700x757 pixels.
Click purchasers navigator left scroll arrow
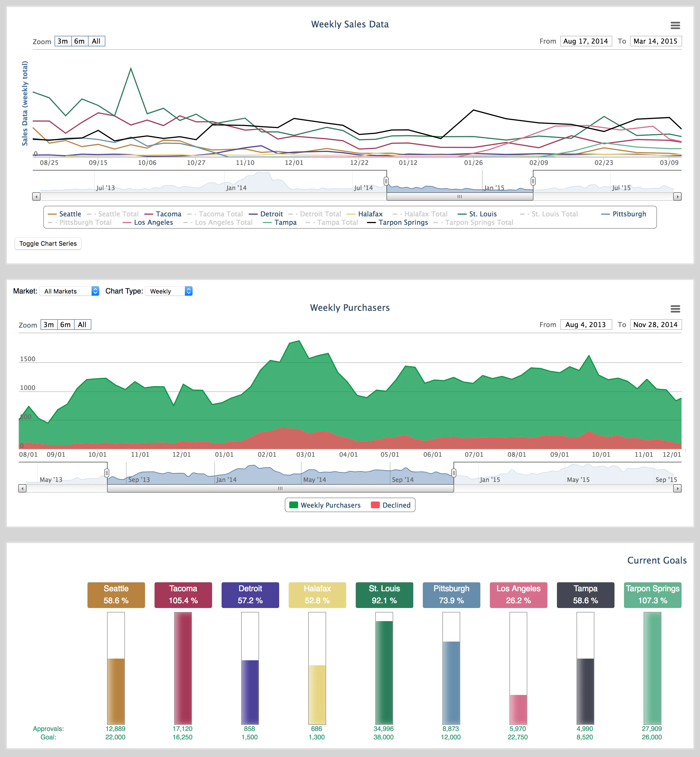pyautogui.click(x=22, y=488)
